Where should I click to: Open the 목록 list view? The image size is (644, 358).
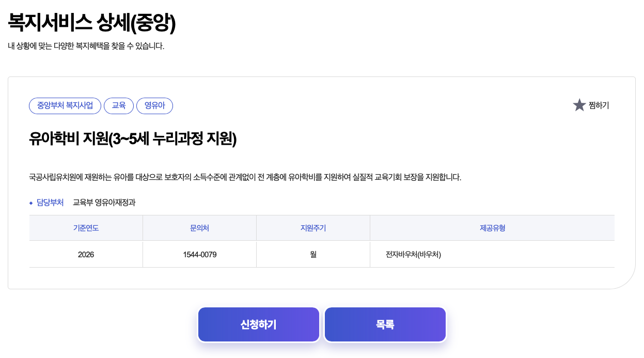385,324
